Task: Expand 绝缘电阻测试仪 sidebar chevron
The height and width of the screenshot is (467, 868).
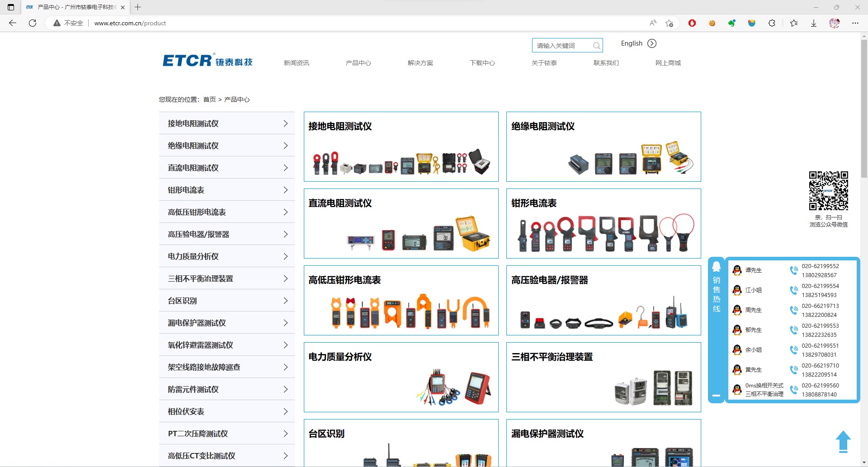Action: 285,146
